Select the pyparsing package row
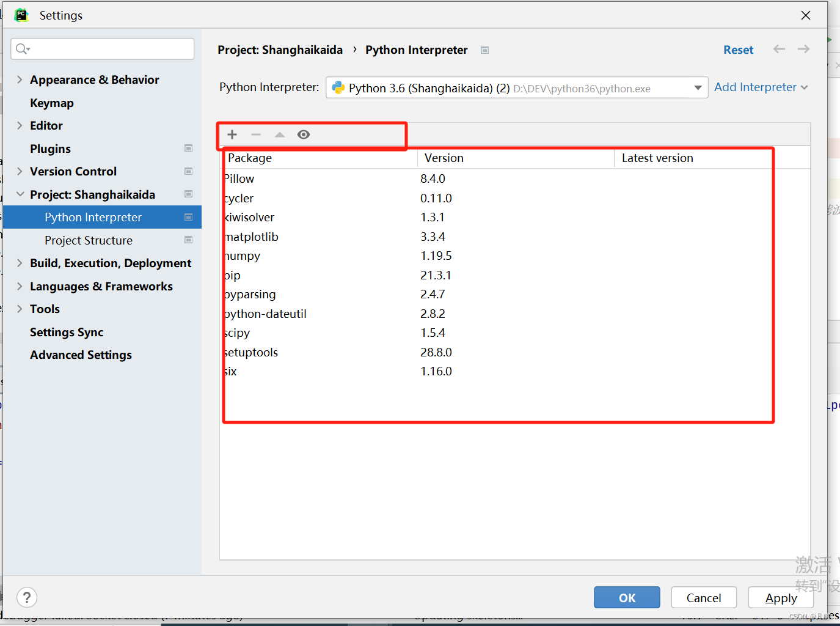Screen dimensions: 840x626 point(515,294)
